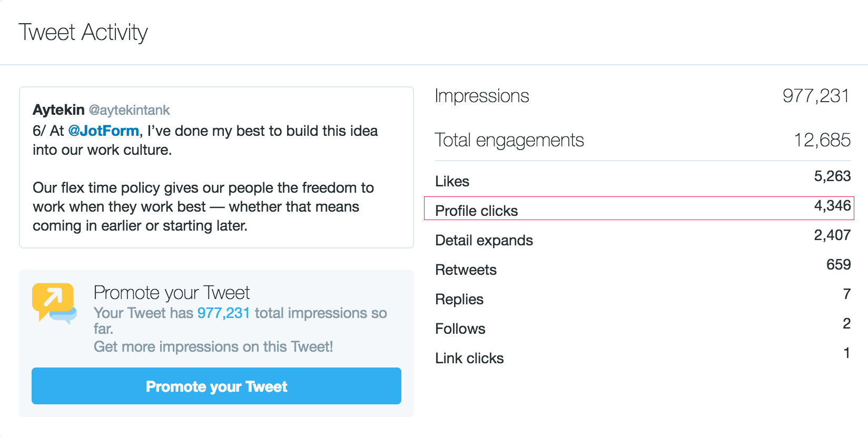Click the Follows metric label
868x437 pixels.
(460, 329)
